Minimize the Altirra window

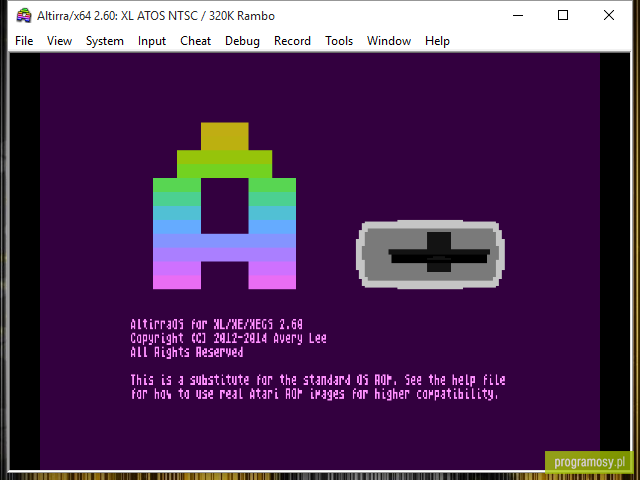pyautogui.click(x=518, y=16)
